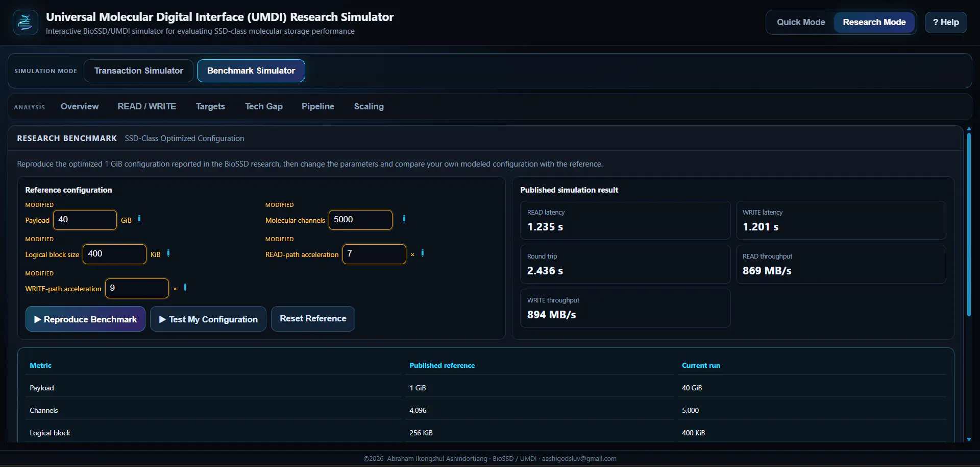Open info icon next to Payload GiB
Viewport: 980px width, 467px height.
[139, 219]
